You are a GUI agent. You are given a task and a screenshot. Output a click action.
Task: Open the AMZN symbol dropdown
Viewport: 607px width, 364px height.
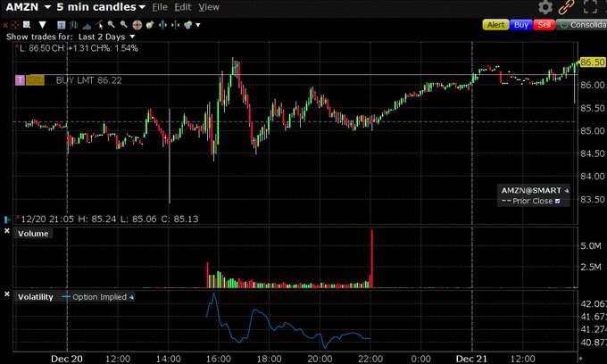click(x=47, y=7)
